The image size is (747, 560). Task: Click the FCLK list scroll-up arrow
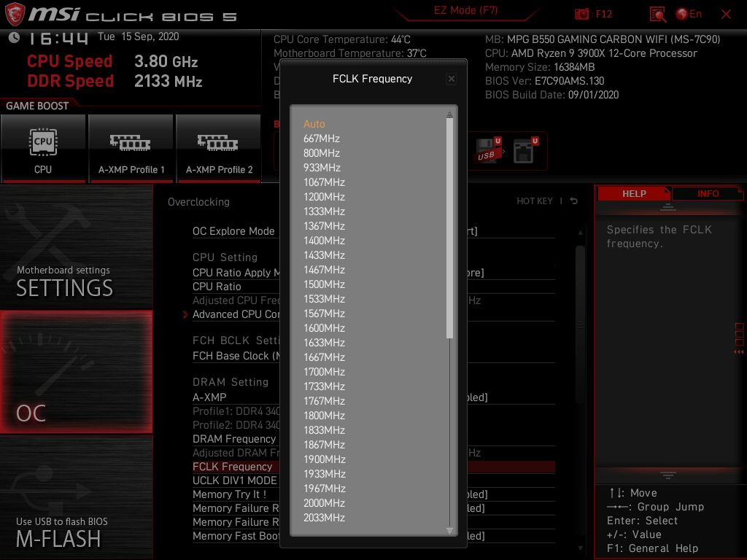(449, 114)
